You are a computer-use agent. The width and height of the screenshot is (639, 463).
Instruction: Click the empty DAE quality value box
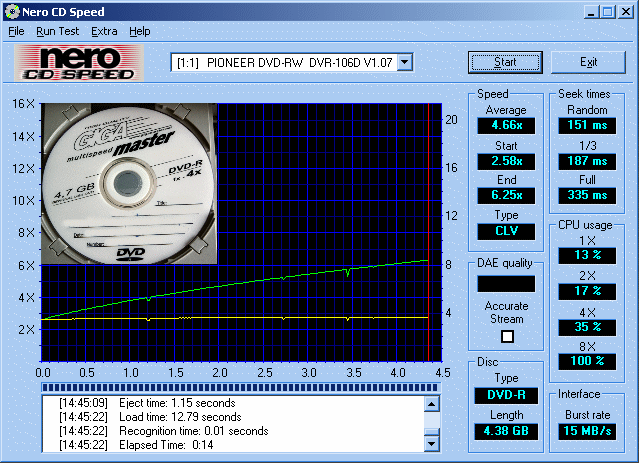[506, 284]
